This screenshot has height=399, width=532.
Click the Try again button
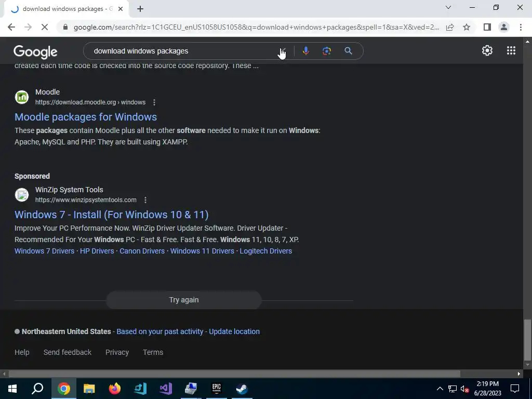click(x=184, y=300)
